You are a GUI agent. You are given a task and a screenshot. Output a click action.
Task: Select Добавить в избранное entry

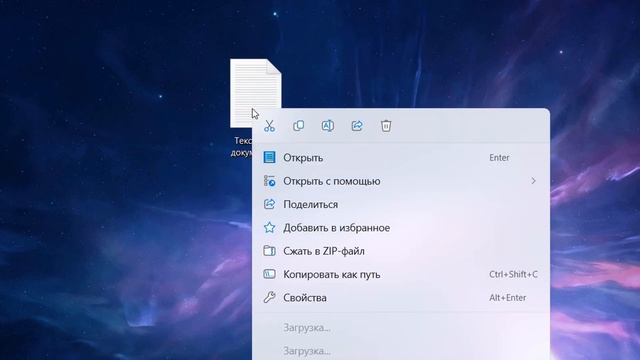click(401, 228)
